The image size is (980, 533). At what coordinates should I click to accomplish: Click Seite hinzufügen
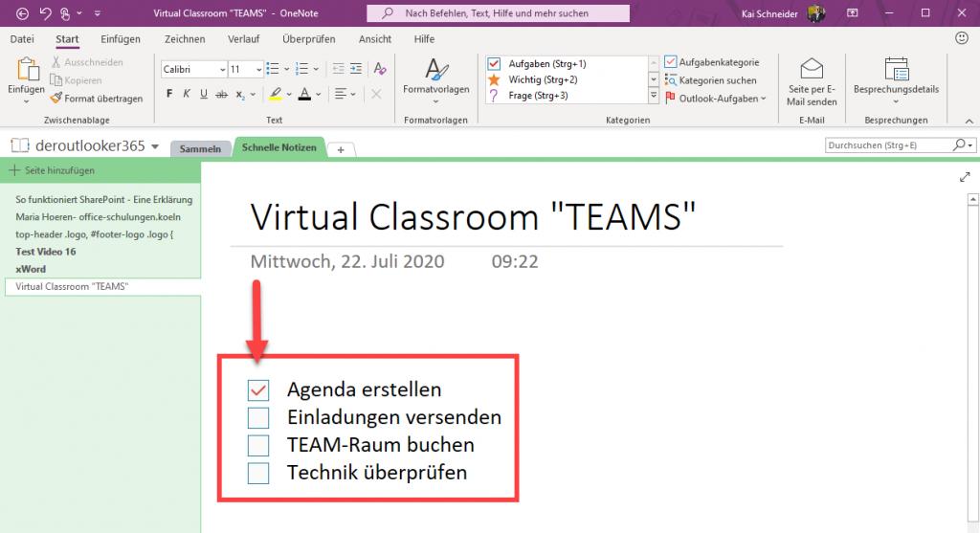(x=53, y=170)
